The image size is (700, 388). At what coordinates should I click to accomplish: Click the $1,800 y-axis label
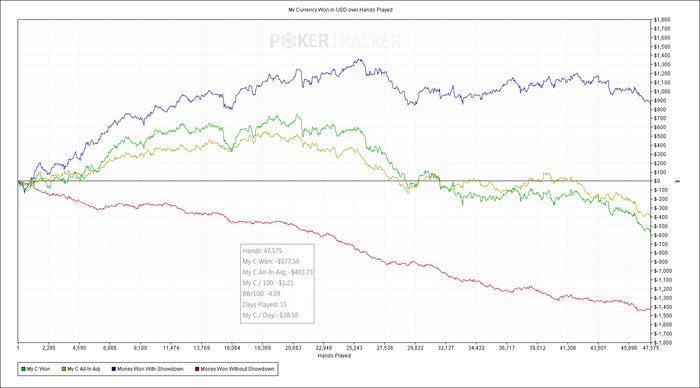pyautogui.click(x=662, y=20)
